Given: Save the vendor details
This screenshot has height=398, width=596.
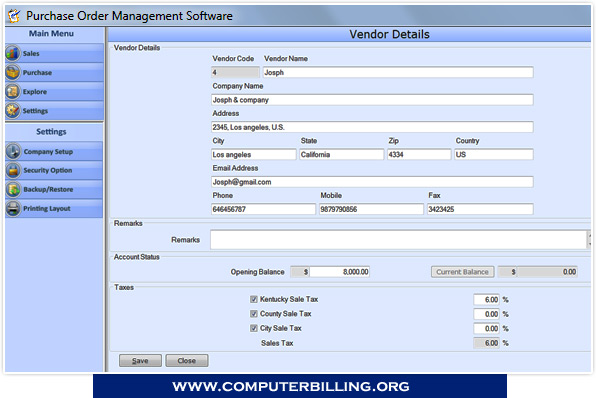Looking at the screenshot, I should [140, 360].
